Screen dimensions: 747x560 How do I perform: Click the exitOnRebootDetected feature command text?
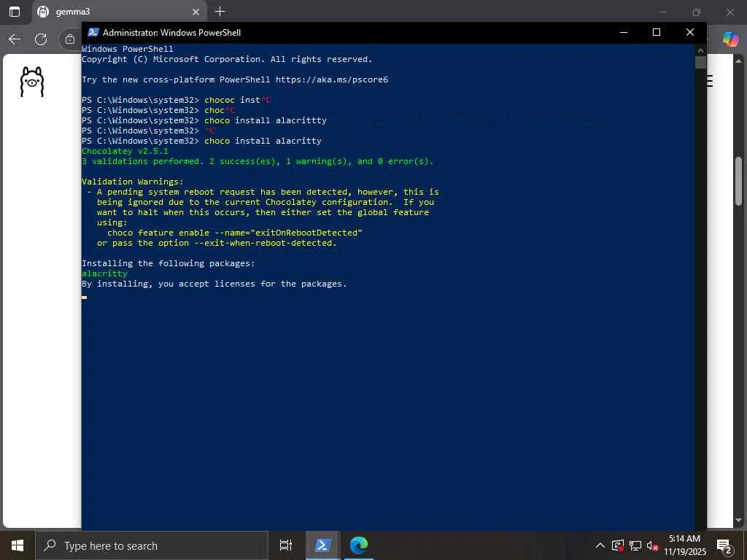click(x=234, y=233)
